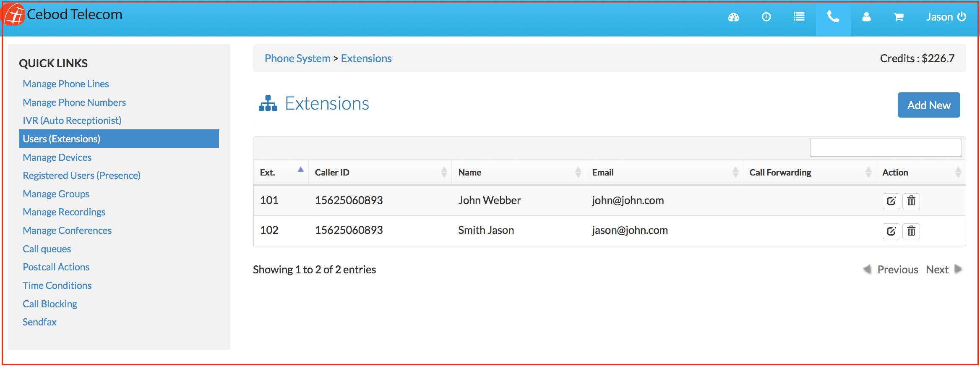This screenshot has width=980, height=367.
Task: Edit extension 102 Smith Jason
Action: tap(891, 231)
